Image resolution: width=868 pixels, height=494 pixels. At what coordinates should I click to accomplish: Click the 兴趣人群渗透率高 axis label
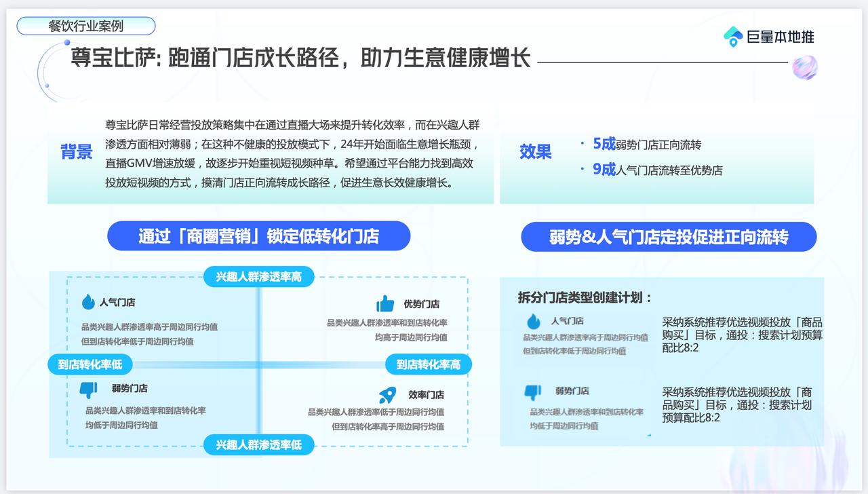(x=258, y=277)
